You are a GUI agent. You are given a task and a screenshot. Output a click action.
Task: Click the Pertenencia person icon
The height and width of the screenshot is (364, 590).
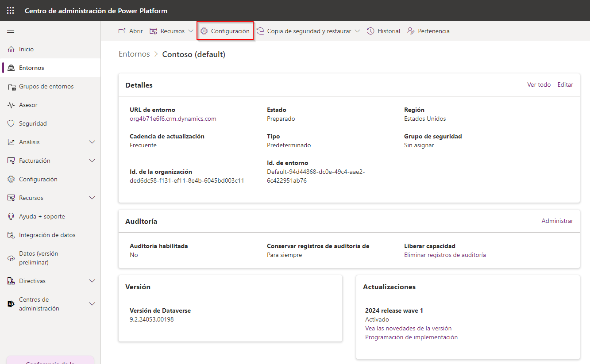tap(411, 31)
